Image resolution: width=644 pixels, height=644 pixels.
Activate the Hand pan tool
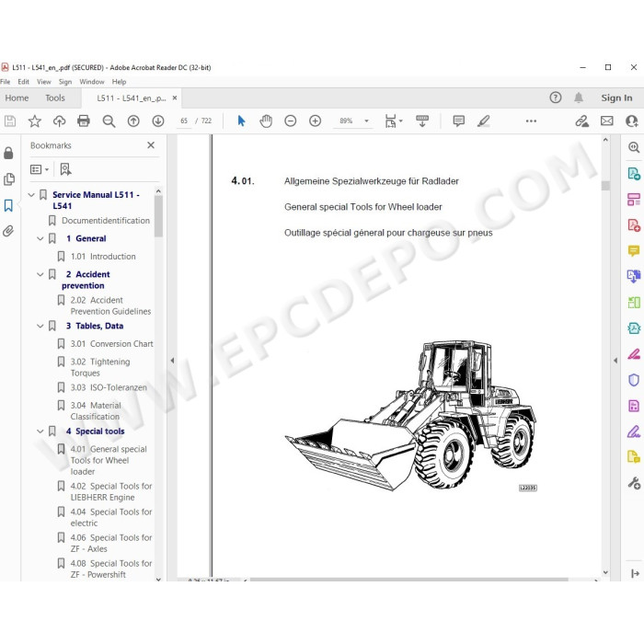coord(266,121)
